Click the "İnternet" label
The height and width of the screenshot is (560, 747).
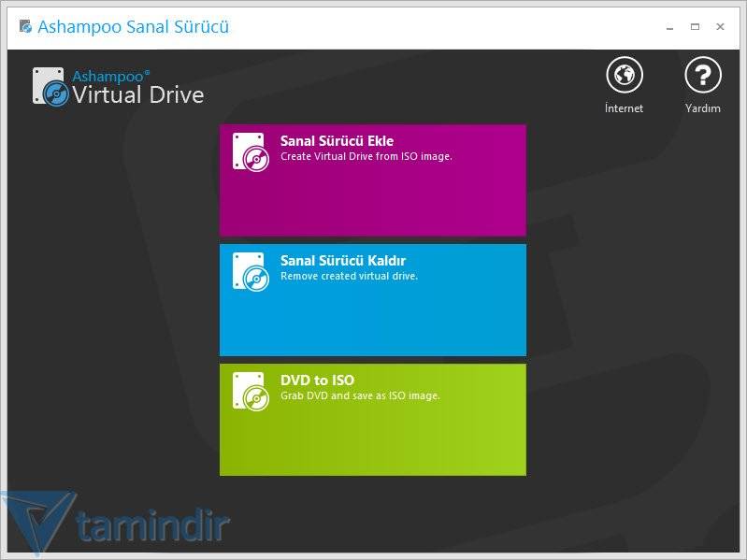coord(624,108)
